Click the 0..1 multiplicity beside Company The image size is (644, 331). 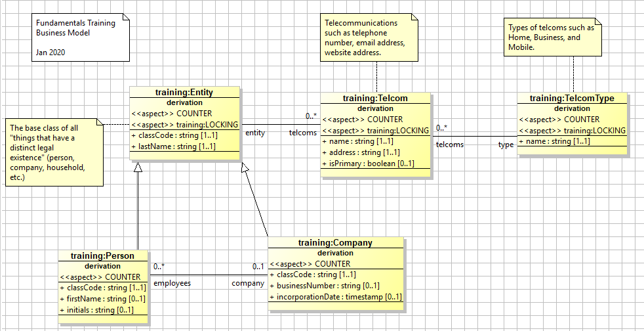coord(258,267)
